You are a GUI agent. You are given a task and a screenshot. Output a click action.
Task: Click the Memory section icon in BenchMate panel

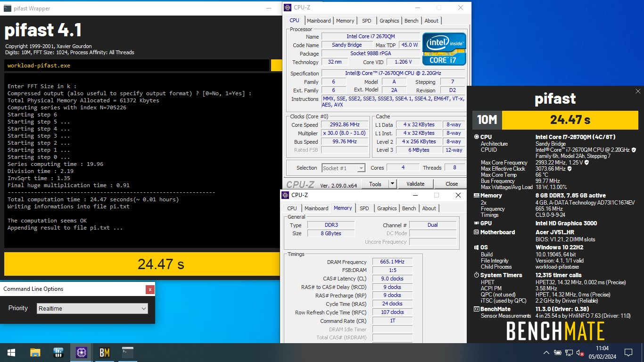tap(476, 196)
